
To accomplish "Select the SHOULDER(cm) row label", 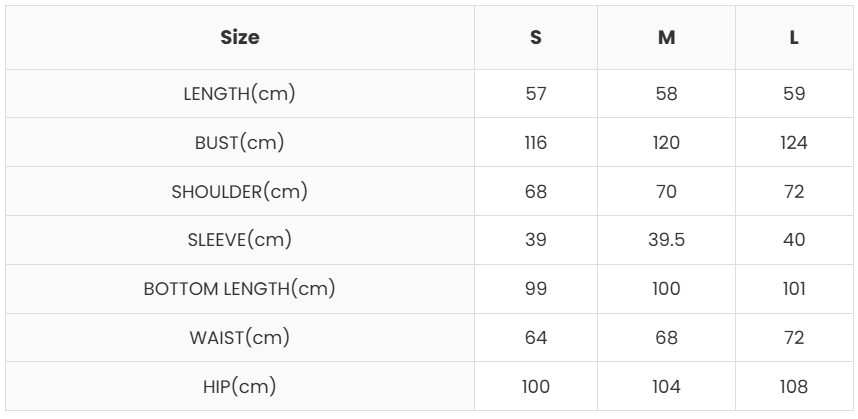I will pyautogui.click(x=239, y=191).
